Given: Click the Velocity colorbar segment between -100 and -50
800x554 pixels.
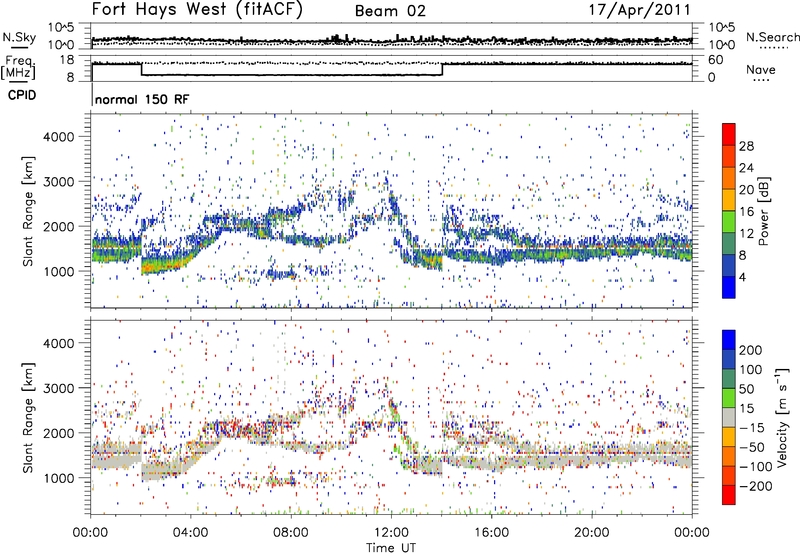Looking at the screenshot, I should (729, 456).
